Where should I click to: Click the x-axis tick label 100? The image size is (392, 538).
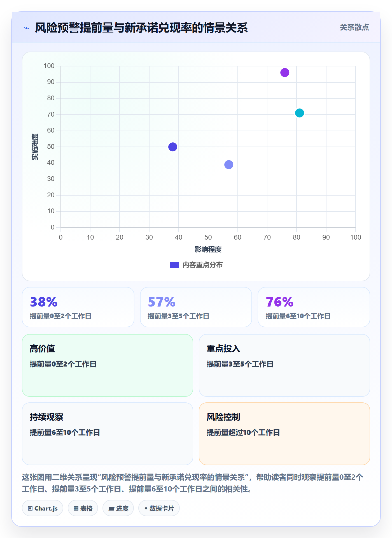356,237
